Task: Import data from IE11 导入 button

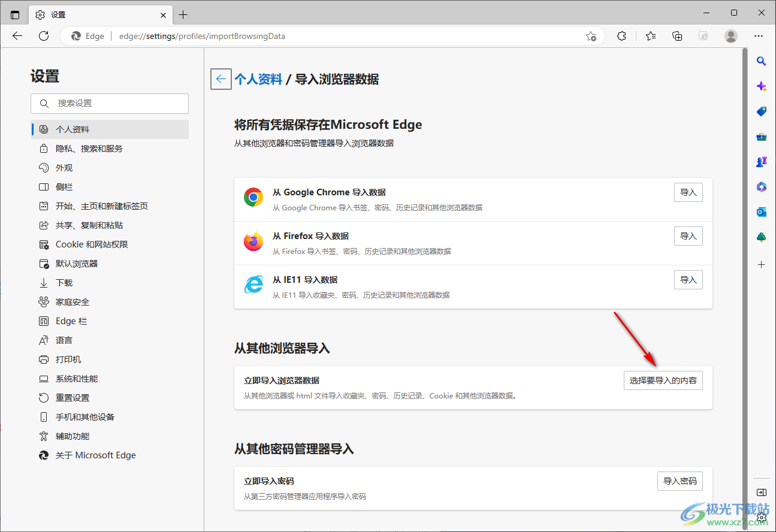Action: click(689, 280)
